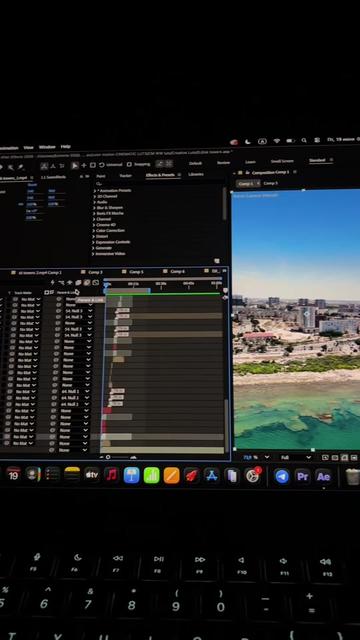
Task: Open the Standard workspace menu icon
Action: (x=331, y=160)
